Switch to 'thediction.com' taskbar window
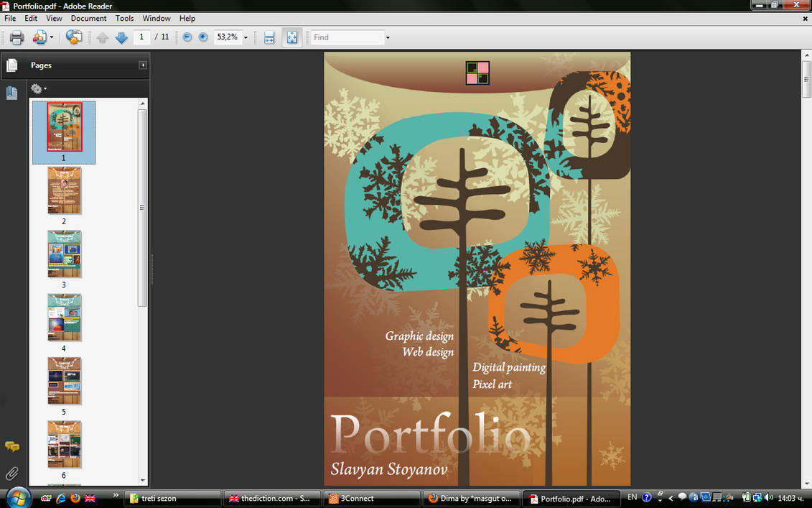Viewport: 812px width, 508px height. (272, 499)
